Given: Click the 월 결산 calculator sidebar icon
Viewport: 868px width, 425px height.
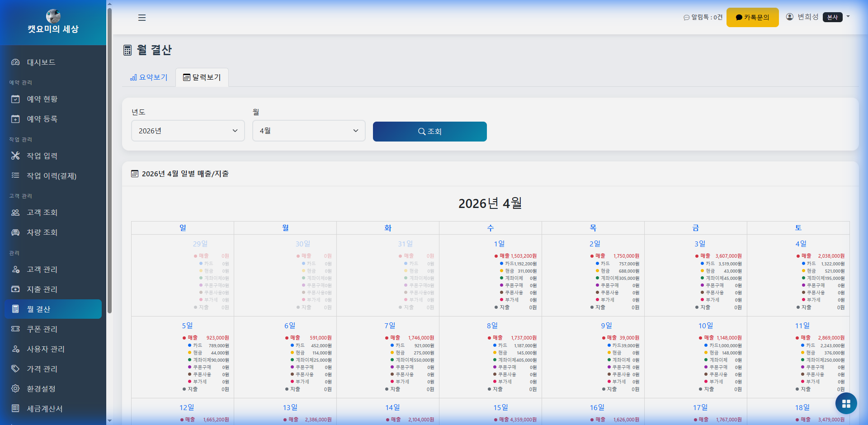Looking at the screenshot, I should [15, 309].
